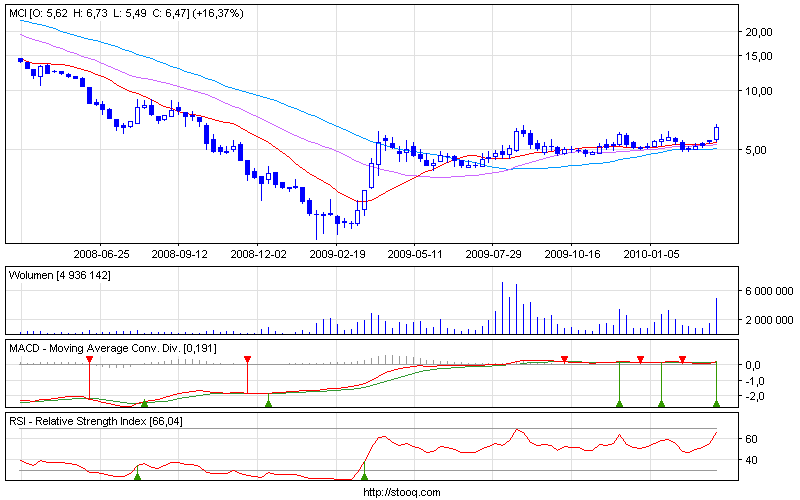Click the 6 000 000 volume axis label

click(x=766, y=291)
